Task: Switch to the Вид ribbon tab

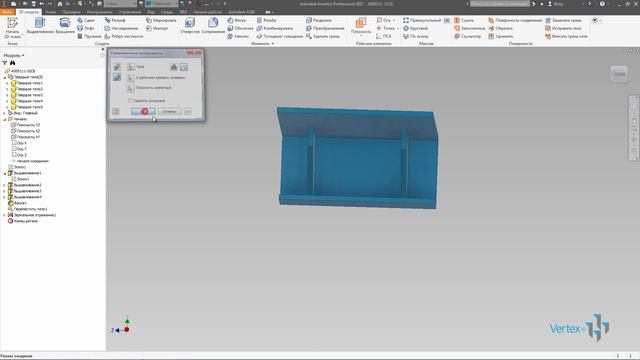Action: 151,12
